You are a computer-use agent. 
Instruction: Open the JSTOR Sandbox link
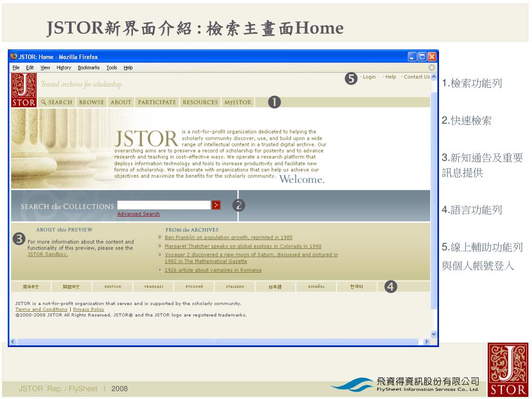click(x=47, y=254)
